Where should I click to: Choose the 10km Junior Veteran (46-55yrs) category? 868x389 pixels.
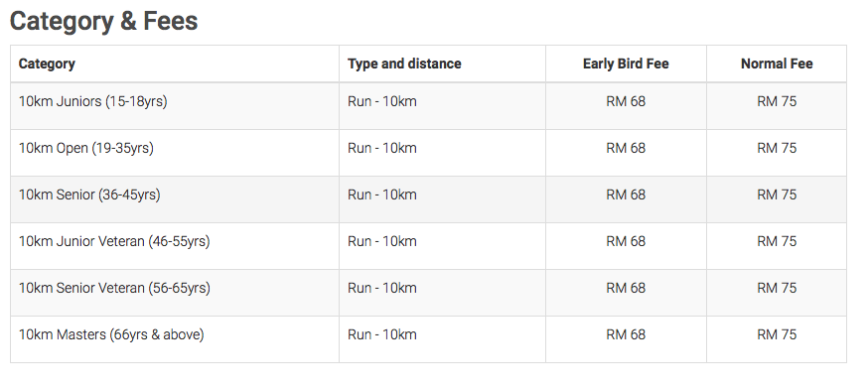[114, 241]
